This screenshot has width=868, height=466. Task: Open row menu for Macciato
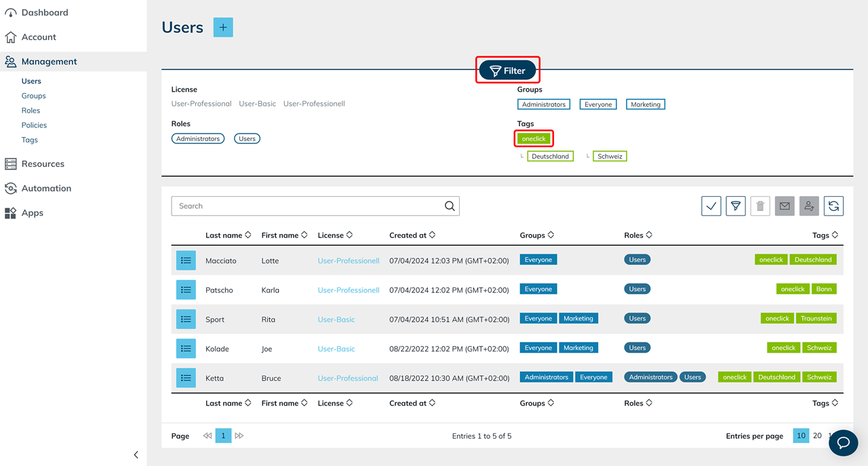coord(186,260)
